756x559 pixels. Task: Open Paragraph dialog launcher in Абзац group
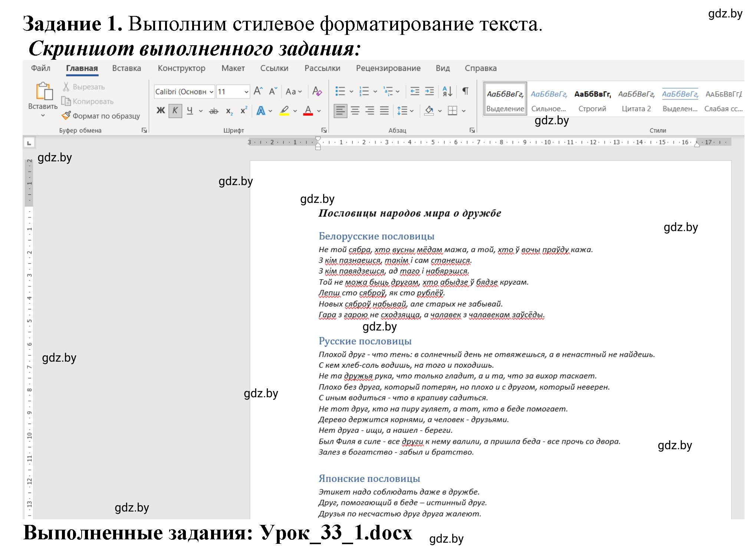[472, 130]
